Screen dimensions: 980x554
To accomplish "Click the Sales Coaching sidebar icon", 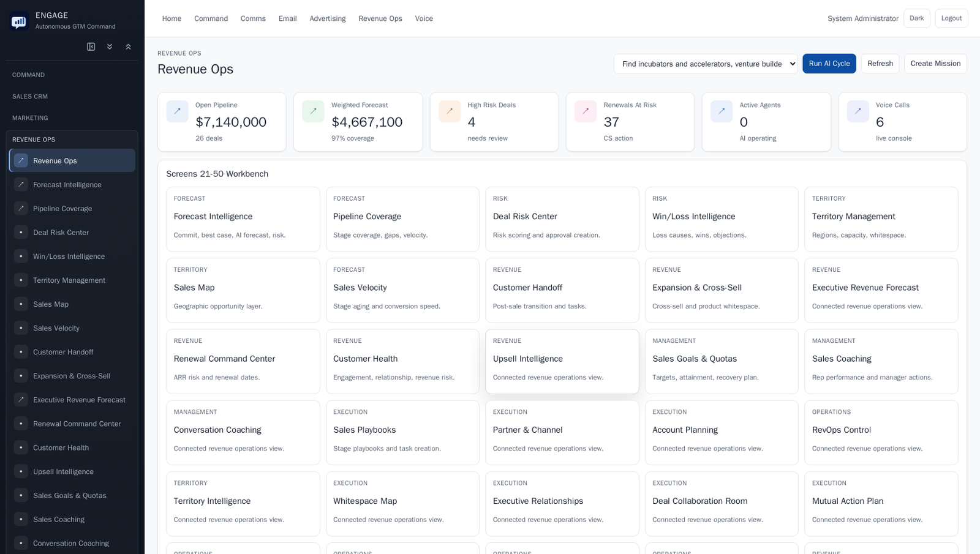I will [x=21, y=518].
